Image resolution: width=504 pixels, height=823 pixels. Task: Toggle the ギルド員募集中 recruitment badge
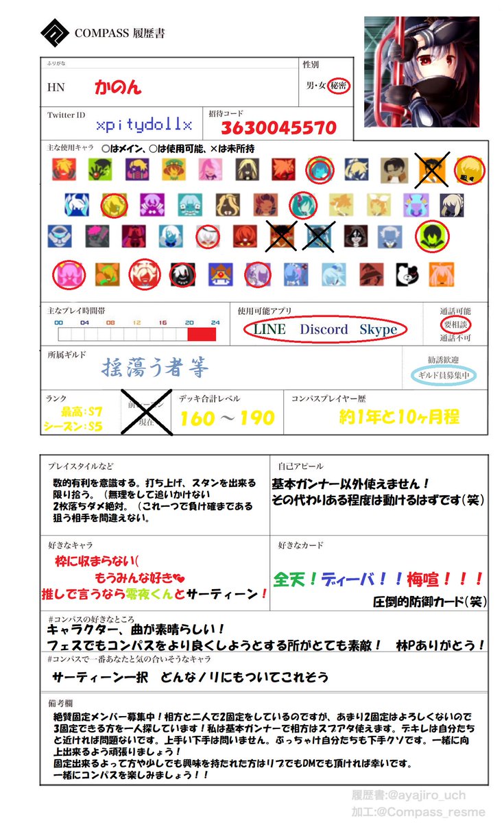pyautogui.click(x=443, y=375)
